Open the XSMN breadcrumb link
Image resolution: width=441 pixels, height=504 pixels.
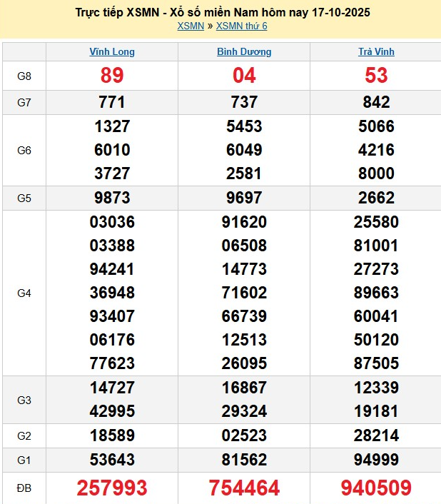pos(189,26)
